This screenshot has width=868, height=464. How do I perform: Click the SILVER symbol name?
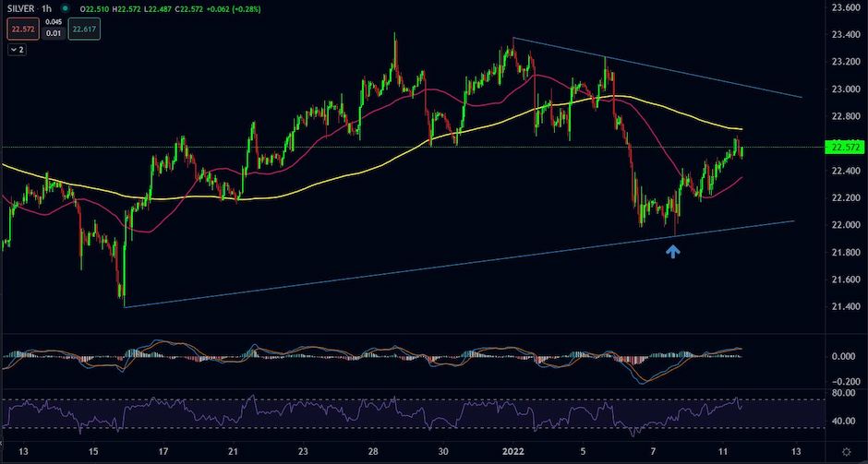click(x=22, y=9)
